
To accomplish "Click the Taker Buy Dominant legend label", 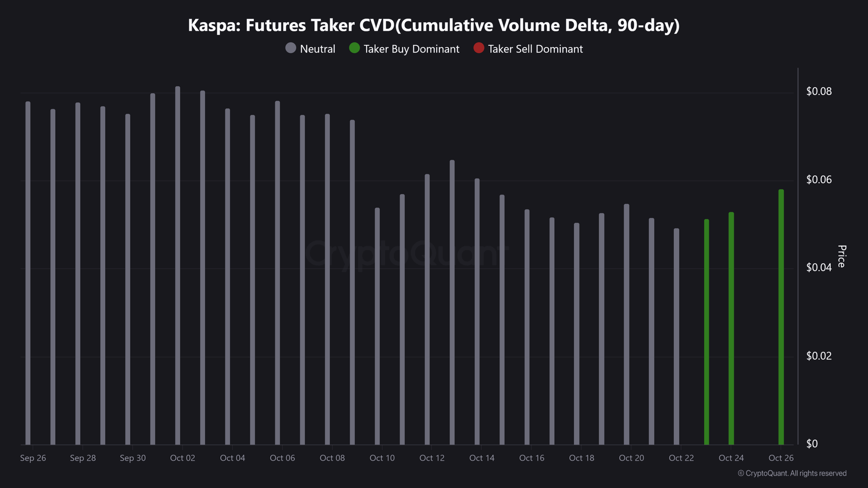I will tap(411, 49).
